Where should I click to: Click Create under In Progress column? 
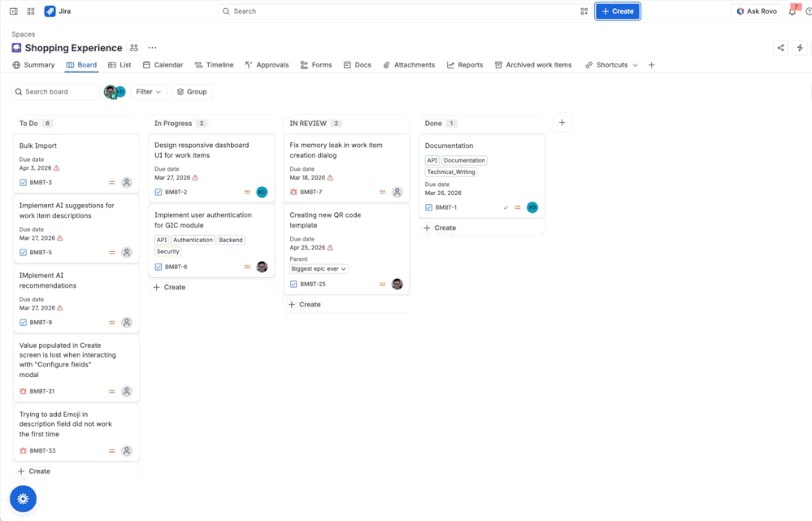point(169,287)
